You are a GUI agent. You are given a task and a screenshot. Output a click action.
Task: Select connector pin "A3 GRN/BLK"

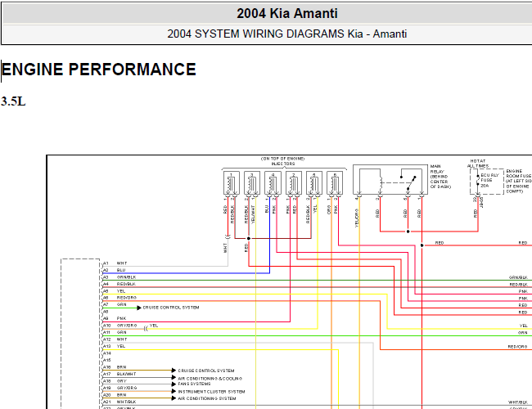[119, 277]
